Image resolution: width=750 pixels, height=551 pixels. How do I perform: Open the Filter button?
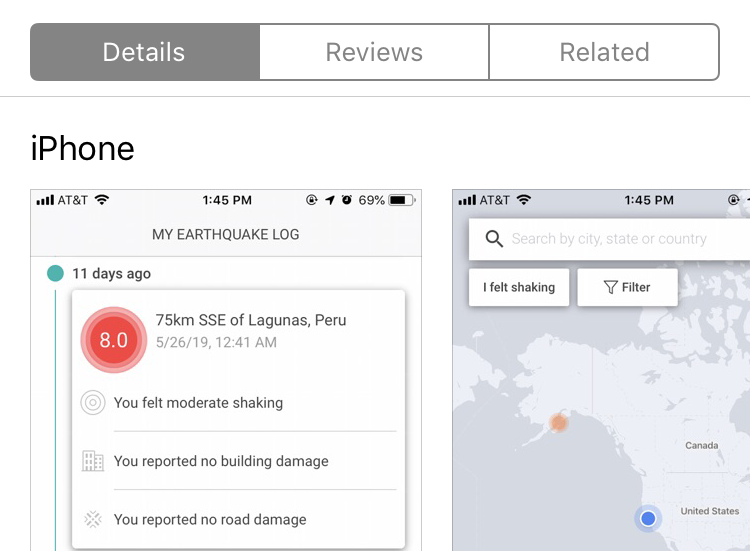pyautogui.click(x=627, y=287)
